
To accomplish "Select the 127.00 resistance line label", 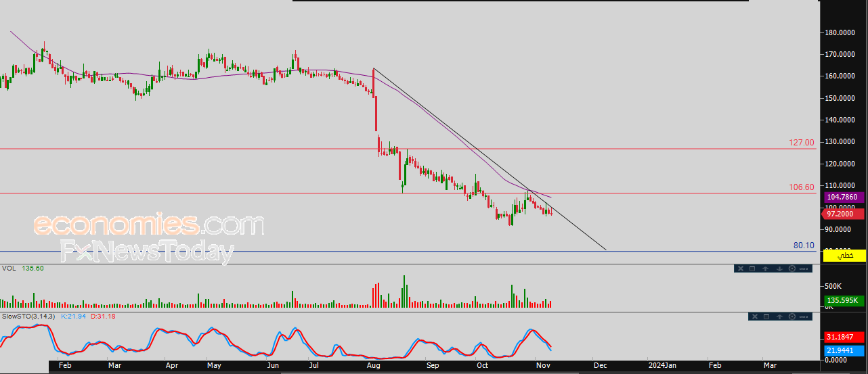I will (x=801, y=143).
